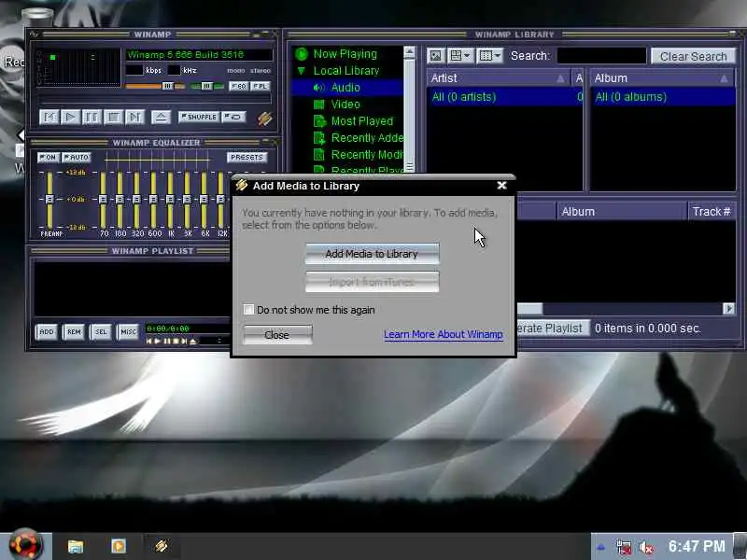Open the third column layout dropdown
Image resolution: width=747 pixels, height=560 pixels.
(x=489, y=56)
